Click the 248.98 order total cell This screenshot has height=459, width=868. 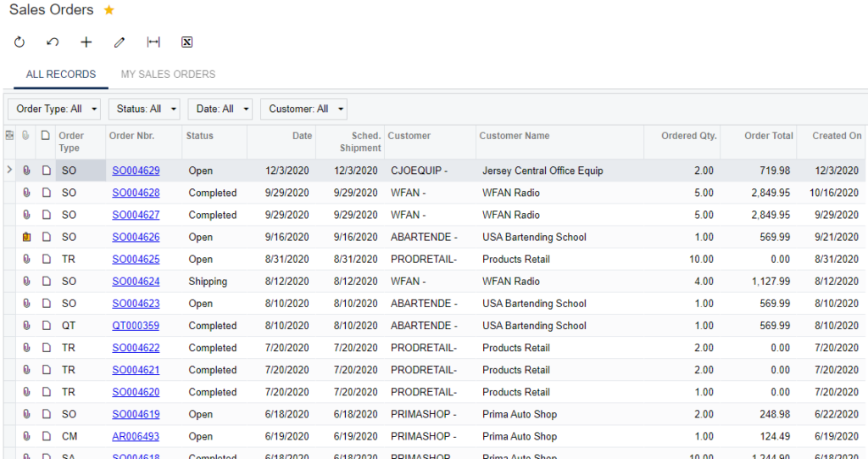pos(759,415)
